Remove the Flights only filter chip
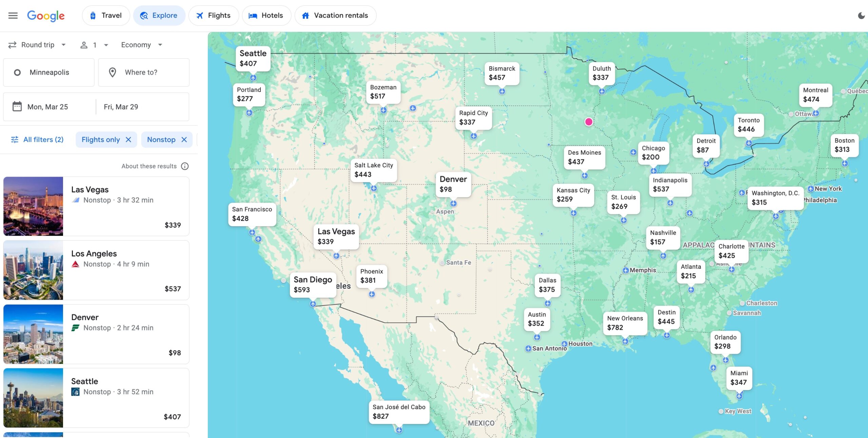 [129, 139]
